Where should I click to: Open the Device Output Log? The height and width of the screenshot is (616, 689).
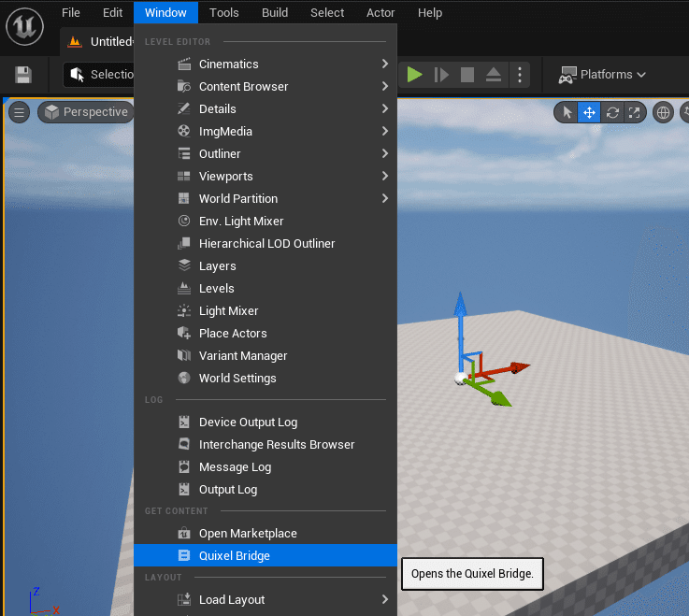coord(266,423)
